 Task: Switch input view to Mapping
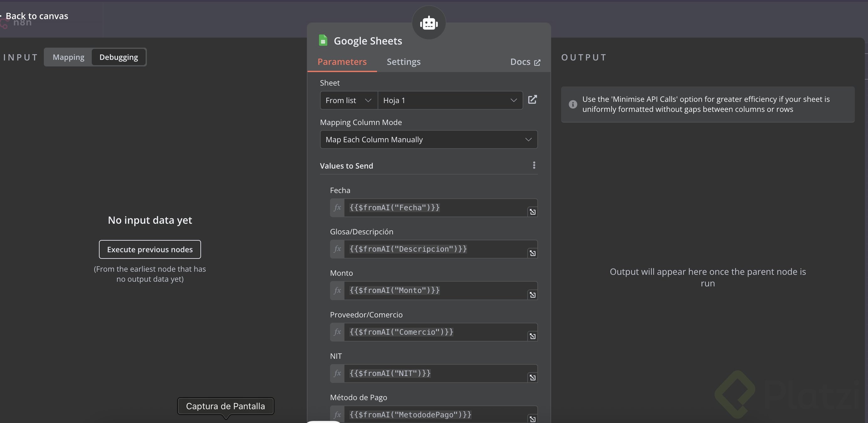click(x=68, y=57)
